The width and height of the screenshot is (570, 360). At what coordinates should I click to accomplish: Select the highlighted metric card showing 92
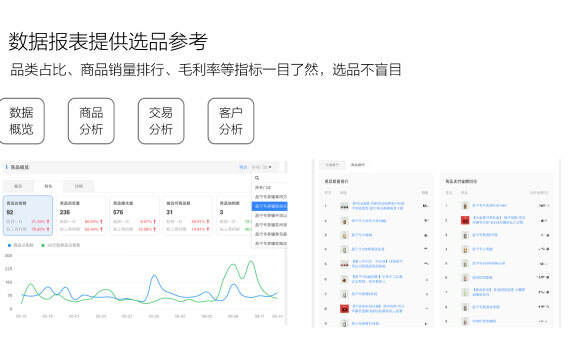28,216
